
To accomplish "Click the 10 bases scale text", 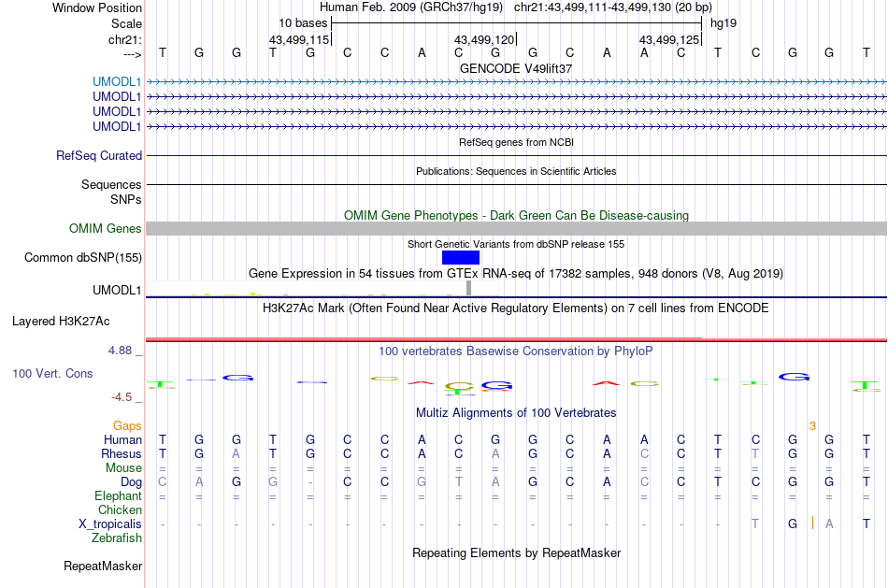I will (x=303, y=23).
